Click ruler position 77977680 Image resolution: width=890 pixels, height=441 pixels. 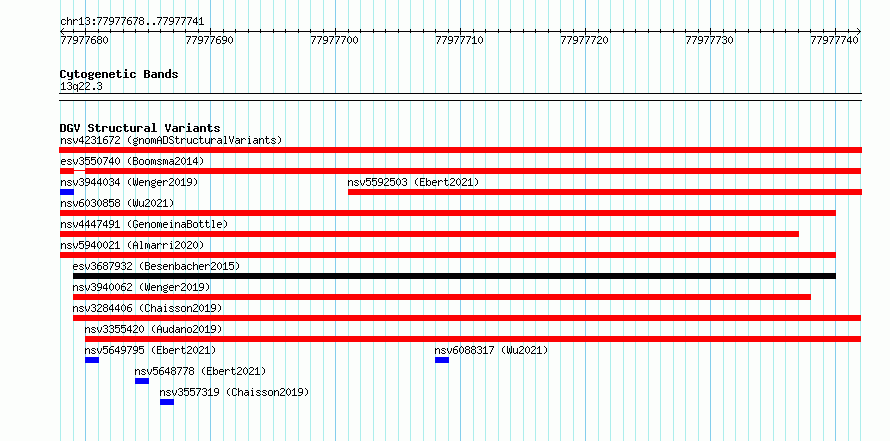pos(84,40)
